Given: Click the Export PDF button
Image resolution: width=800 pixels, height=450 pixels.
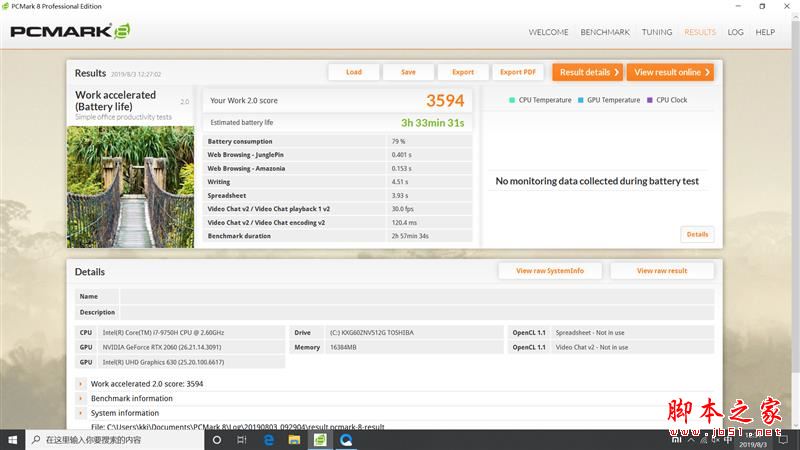Looking at the screenshot, I should tap(517, 72).
